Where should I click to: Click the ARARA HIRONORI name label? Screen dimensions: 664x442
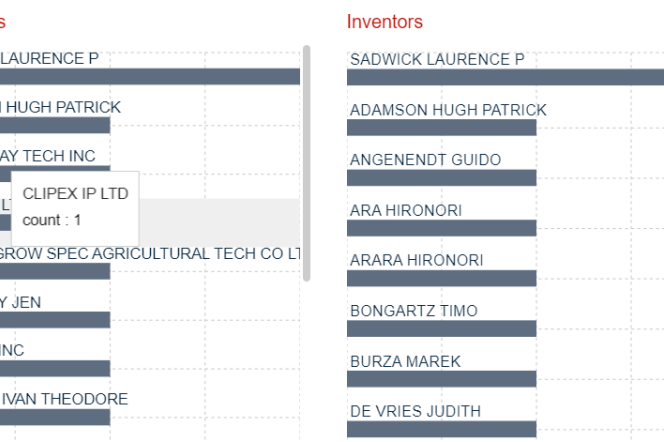(x=416, y=260)
